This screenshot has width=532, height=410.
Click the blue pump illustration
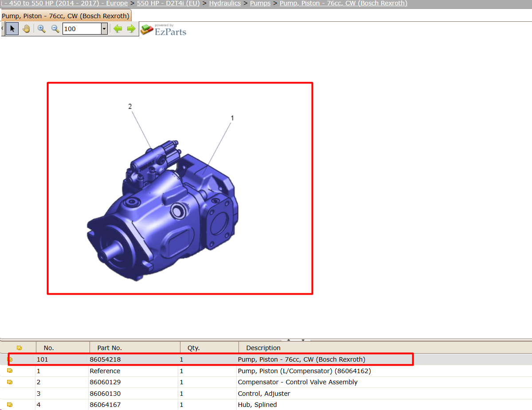click(x=162, y=211)
